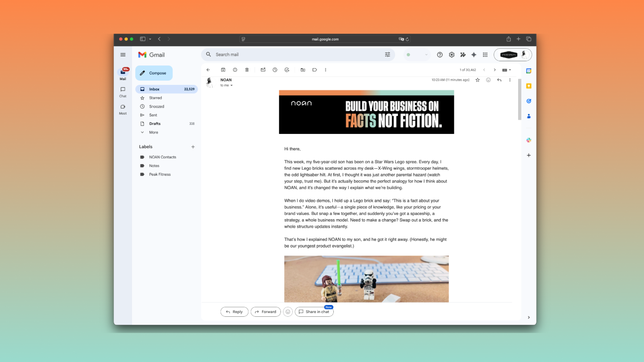Collapse the side panel chevron arrow
Screen dimensions: 644x362
pyautogui.click(x=529, y=317)
